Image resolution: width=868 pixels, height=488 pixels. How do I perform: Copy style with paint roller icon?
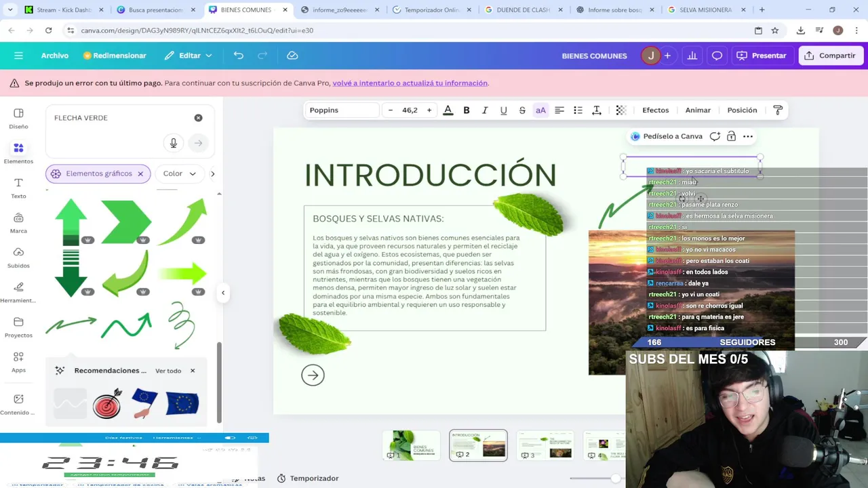(778, 110)
